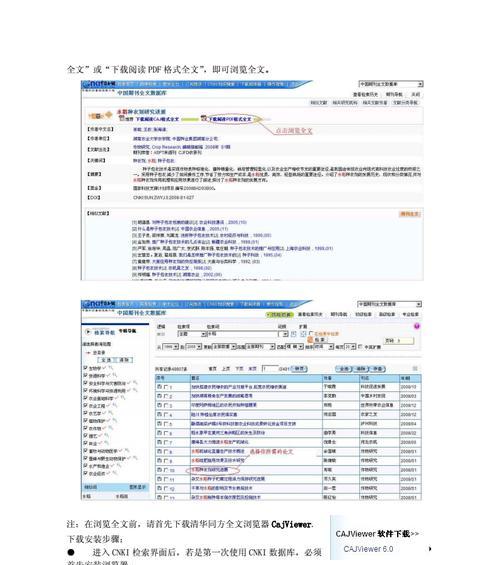Click save icon of result row 5
Screen dimensions: 500x565
coord(159,424)
